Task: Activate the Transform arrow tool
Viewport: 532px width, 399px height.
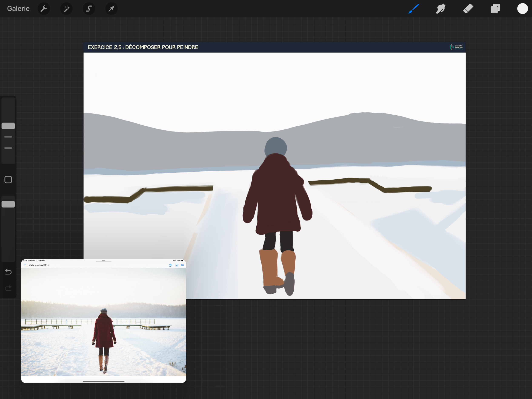Action: point(111,9)
